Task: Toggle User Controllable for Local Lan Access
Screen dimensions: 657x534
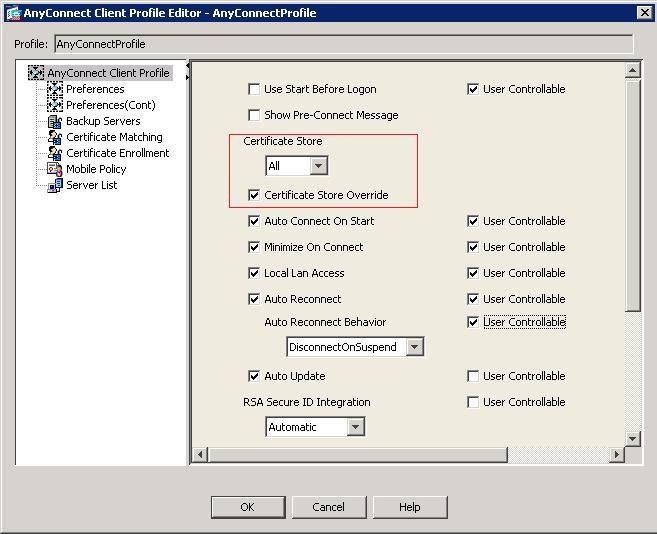Action: (473, 273)
